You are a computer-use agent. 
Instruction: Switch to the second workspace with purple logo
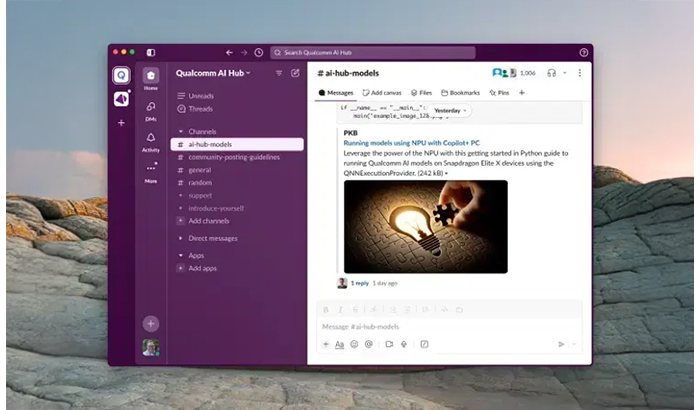click(121, 99)
